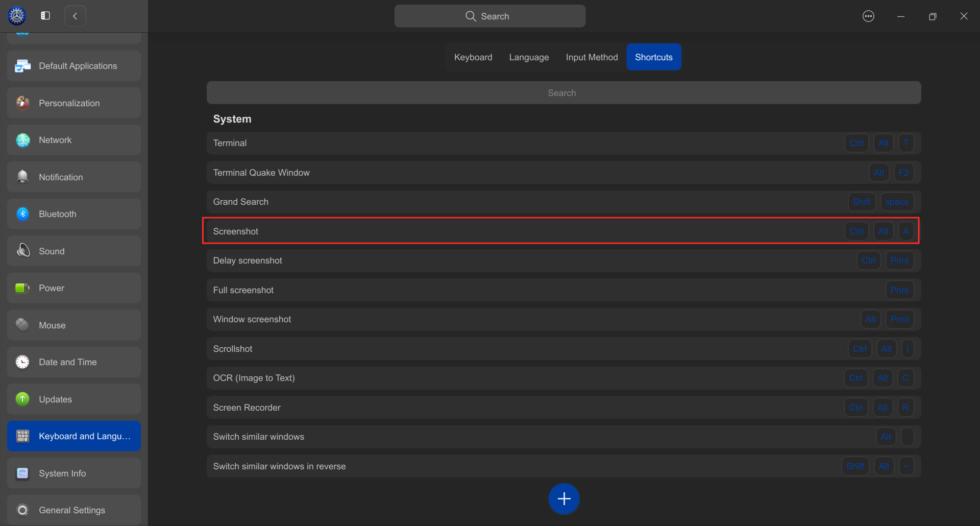
Task: Select the Screenshot shortcut row
Action: (510, 231)
